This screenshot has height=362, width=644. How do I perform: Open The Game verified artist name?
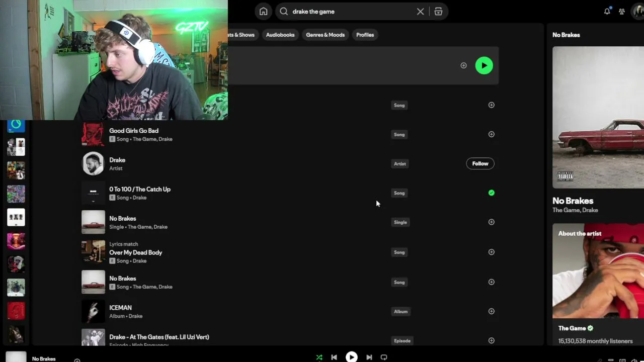point(572,328)
